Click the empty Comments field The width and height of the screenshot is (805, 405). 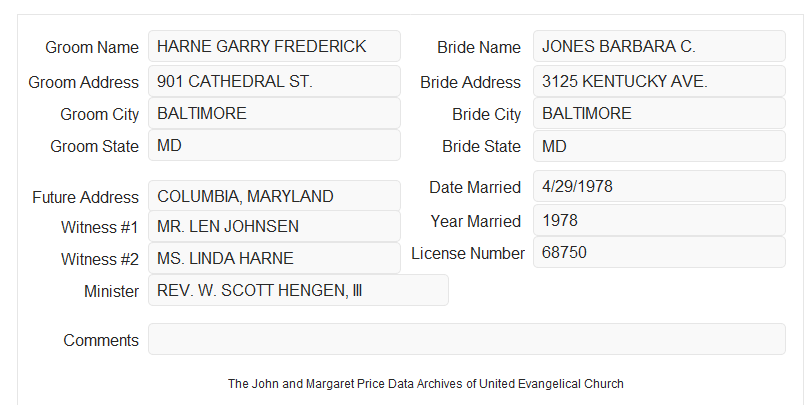[467, 339]
